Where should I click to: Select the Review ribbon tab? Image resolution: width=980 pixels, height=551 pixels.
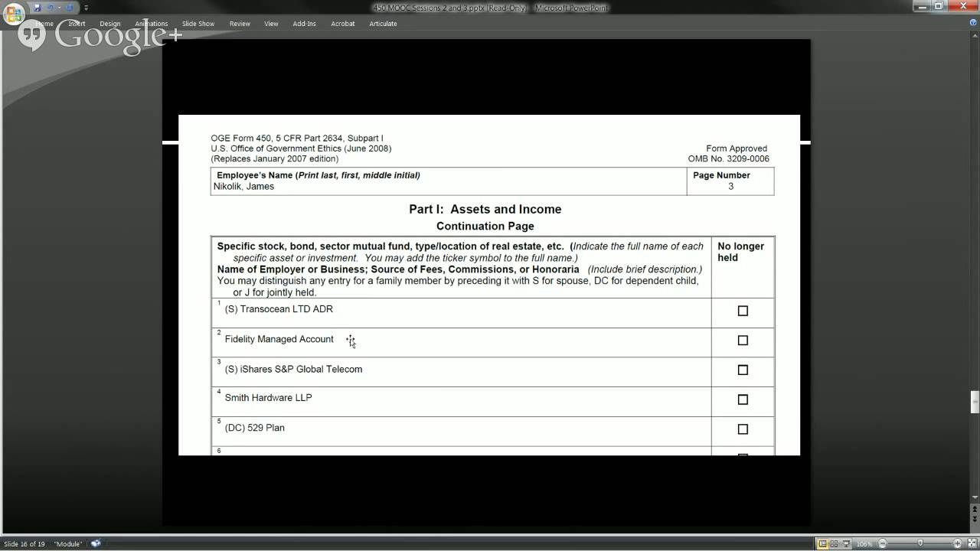click(x=240, y=24)
